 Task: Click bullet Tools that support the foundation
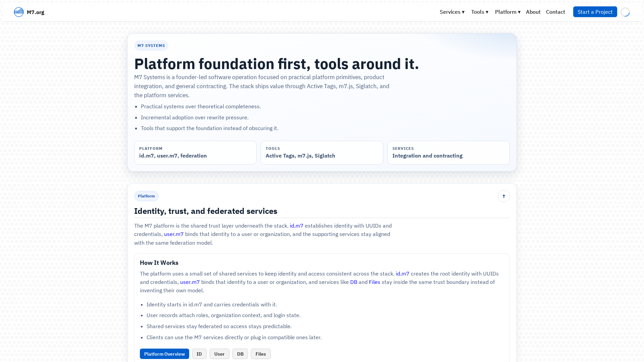click(210, 128)
